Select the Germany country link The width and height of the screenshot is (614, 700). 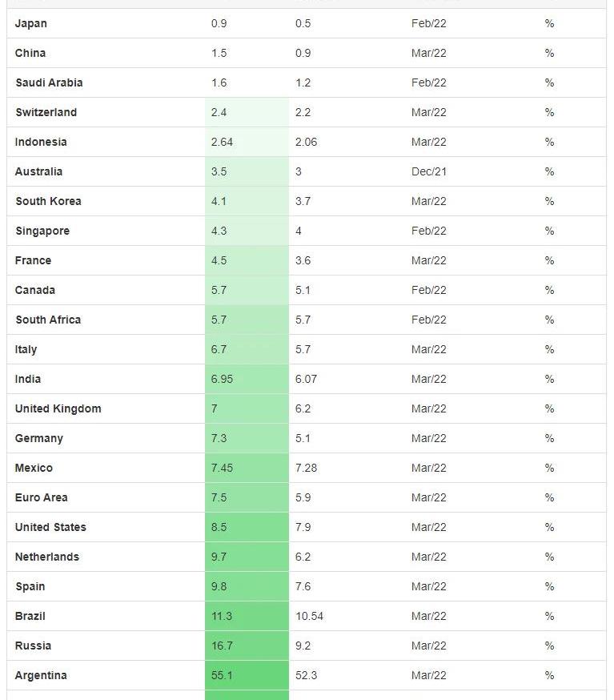(x=39, y=439)
